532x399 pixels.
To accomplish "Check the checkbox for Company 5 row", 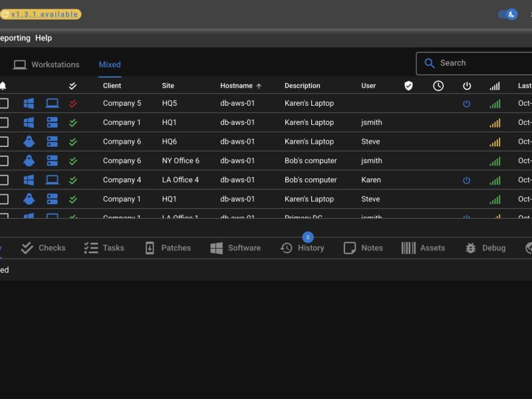I will point(4,104).
